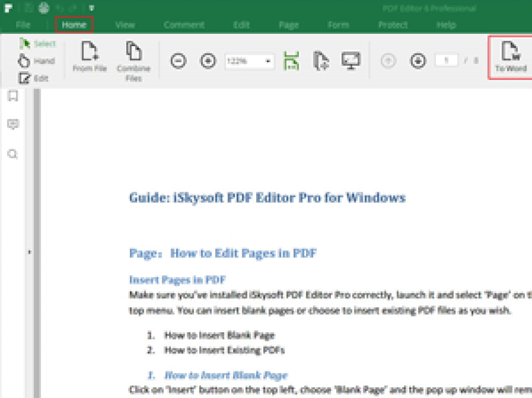Click the green fit-width icon
The image size is (532, 398).
coord(291,61)
